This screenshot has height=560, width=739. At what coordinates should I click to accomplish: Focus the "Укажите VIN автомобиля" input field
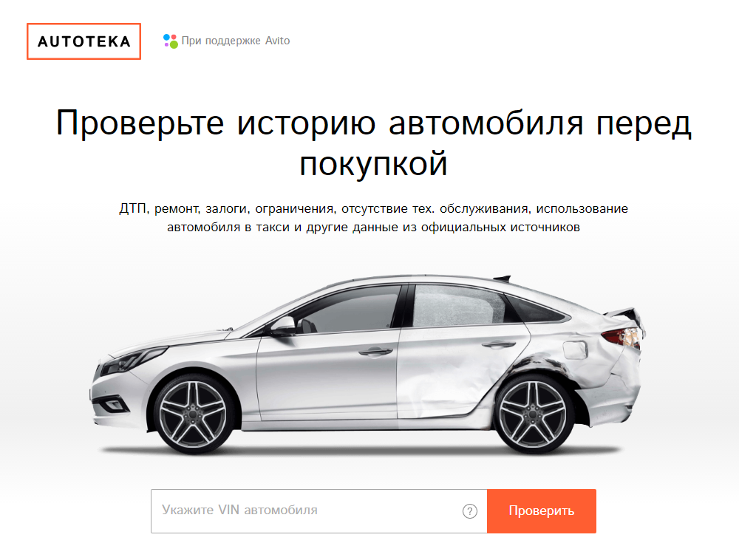[x=319, y=511]
